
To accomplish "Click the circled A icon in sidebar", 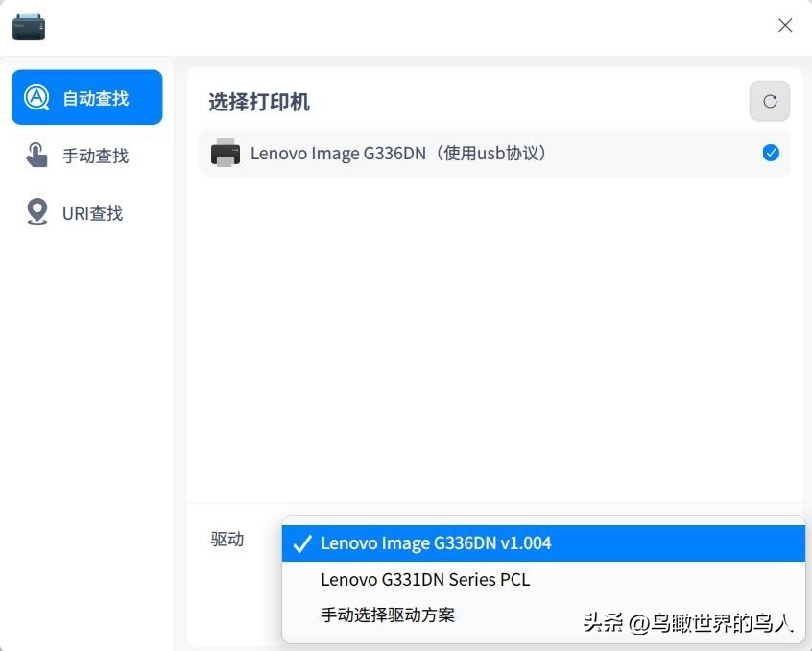I will click(37, 96).
